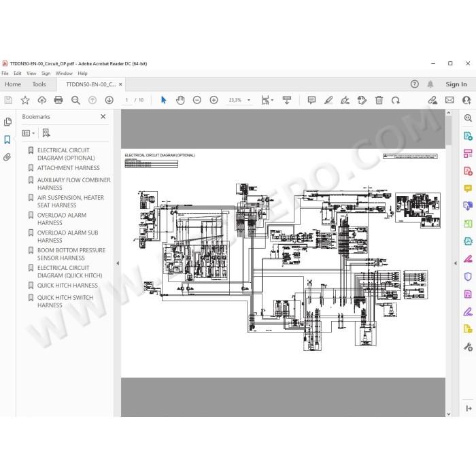Open bookmark options dropdown
476x476 pixels.
(29, 133)
